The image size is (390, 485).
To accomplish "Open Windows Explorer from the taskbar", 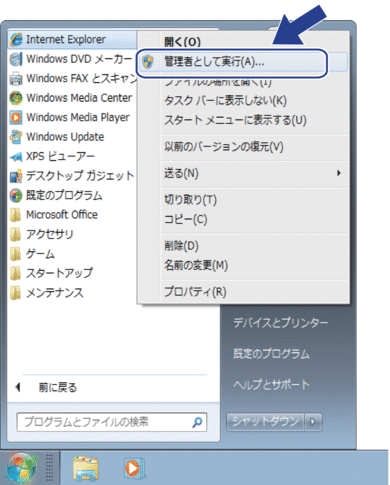I will tap(86, 468).
